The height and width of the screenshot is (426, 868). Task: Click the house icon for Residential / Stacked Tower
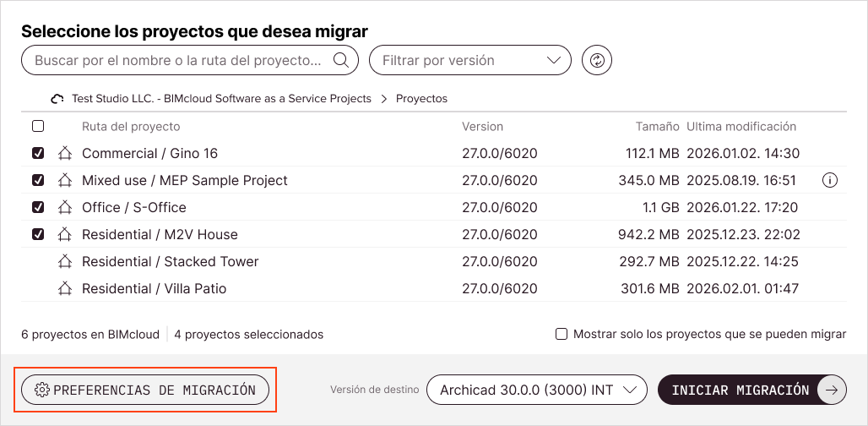pyautogui.click(x=65, y=261)
